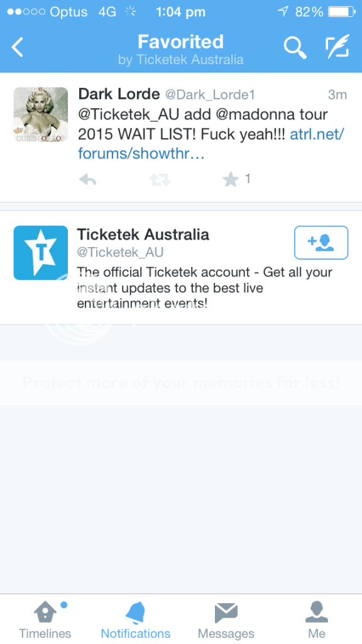Reply to Dark Lorde's tweet
The height and width of the screenshot is (644, 362).
88,179
